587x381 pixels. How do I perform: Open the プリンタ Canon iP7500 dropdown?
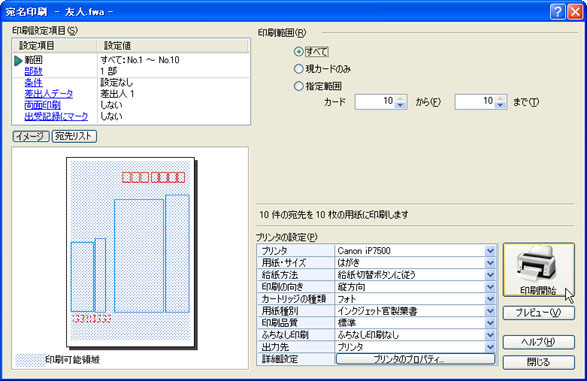(x=490, y=251)
